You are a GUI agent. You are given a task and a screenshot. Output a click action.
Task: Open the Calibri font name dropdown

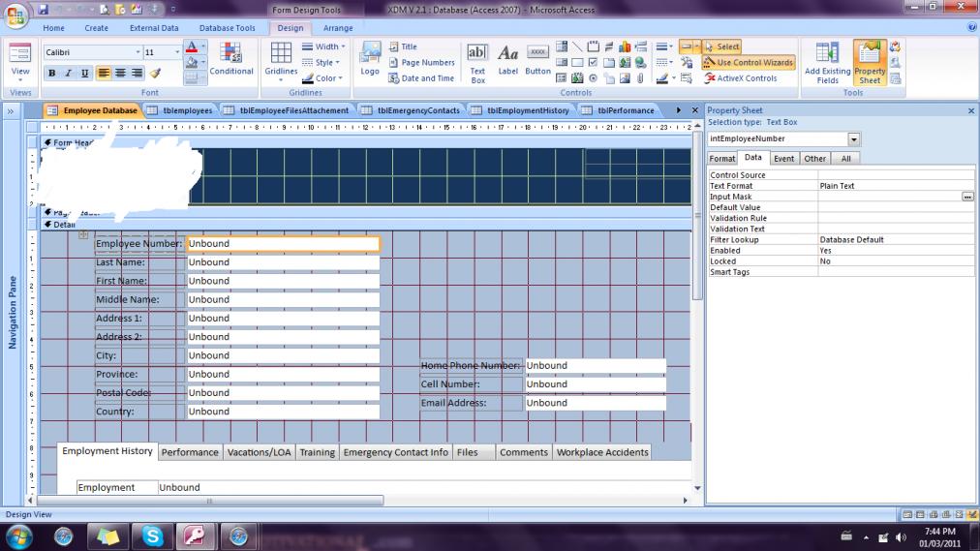(x=137, y=52)
